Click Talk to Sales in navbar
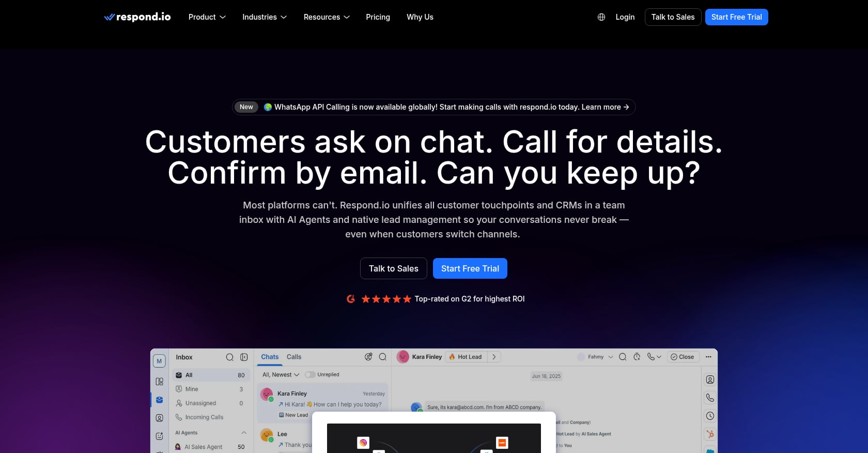The image size is (868, 453). [673, 17]
